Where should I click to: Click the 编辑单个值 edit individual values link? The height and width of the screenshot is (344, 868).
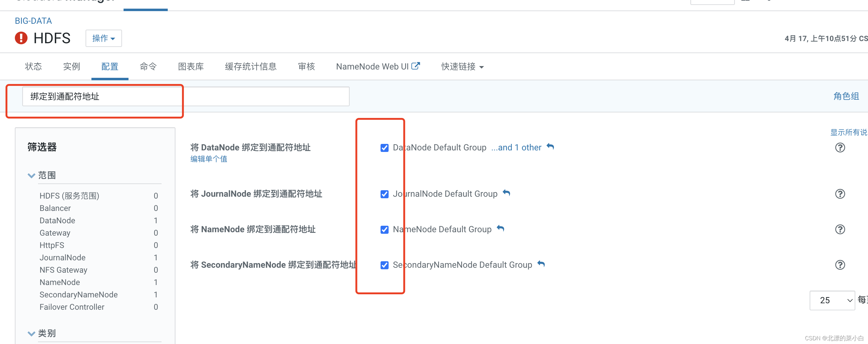click(x=209, y=159)
